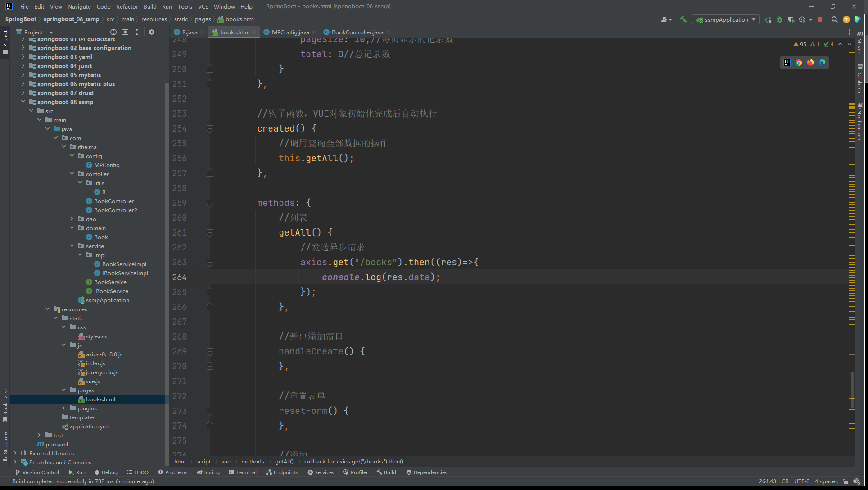The image size is (868, 490).
Task: Click the Build project hammer icon
Action: tap(683, 19)
